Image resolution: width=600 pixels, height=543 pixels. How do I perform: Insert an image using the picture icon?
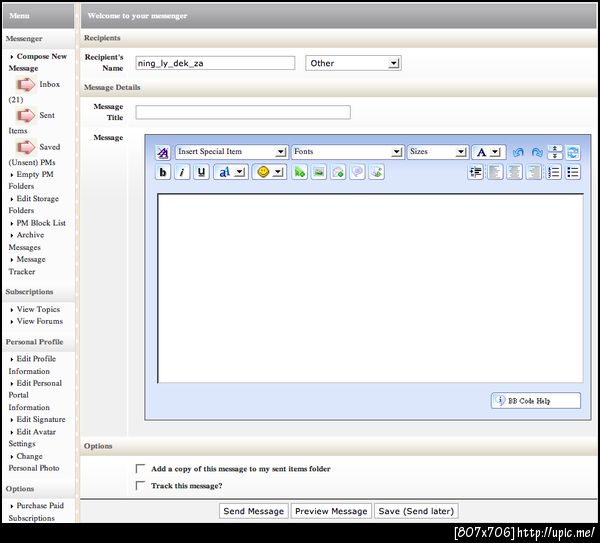[x=319, y=172]
